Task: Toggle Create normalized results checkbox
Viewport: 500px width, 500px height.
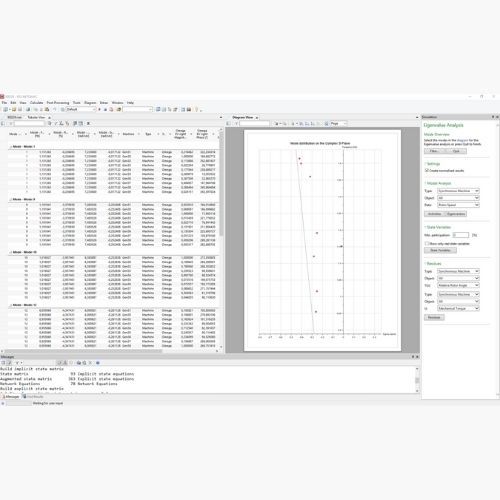Action: pyautogui.click(x=426, y=170)
